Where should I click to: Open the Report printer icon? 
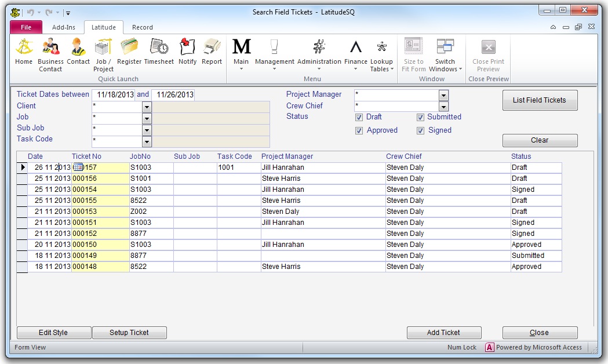click(212, 49)
